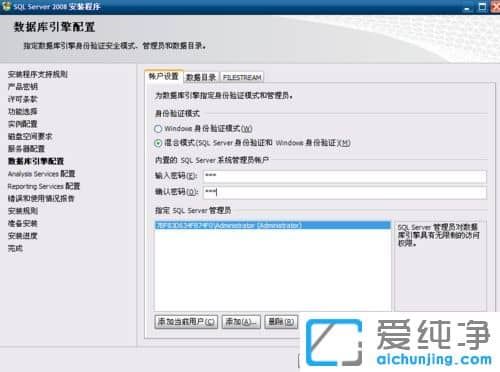The image size is (500, 372).
Task: Minimize the SQL Server 2008 setup window
Action: click(468, 7)
